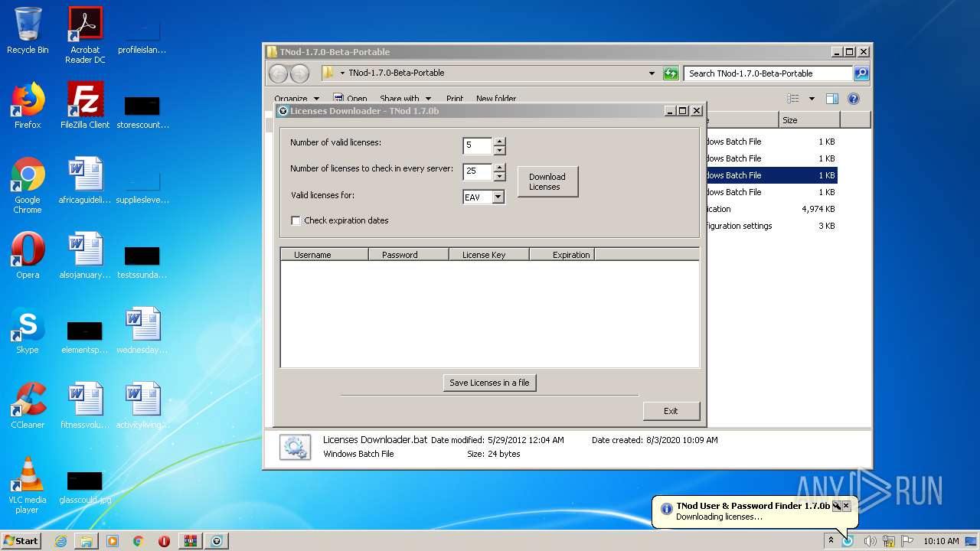980x551 pixels.
Task: Click Internet Explorer taskbar icon
Action: [x=60, y=541]
